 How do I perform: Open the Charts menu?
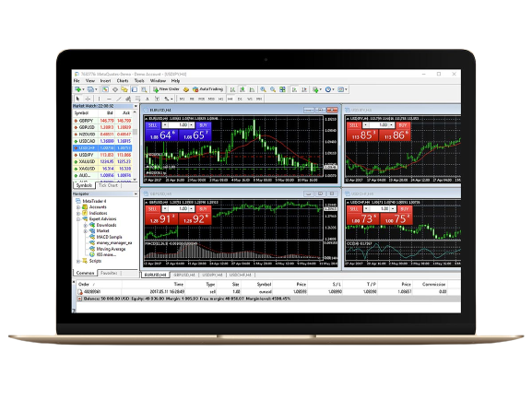point(123,81)
